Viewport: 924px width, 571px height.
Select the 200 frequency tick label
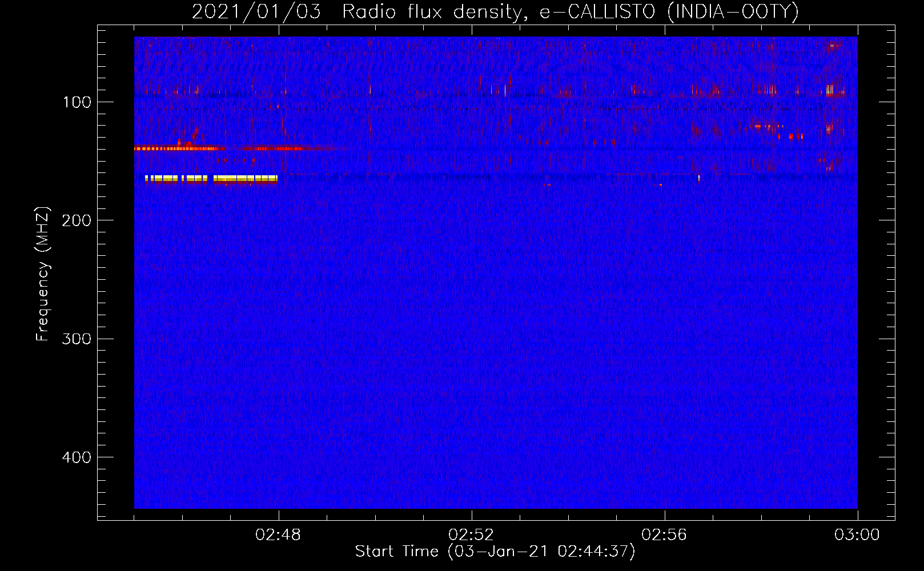(77, 221)
